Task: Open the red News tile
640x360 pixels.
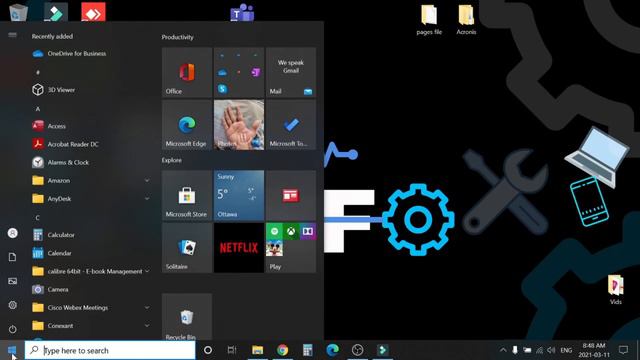Action: point(291,196)
